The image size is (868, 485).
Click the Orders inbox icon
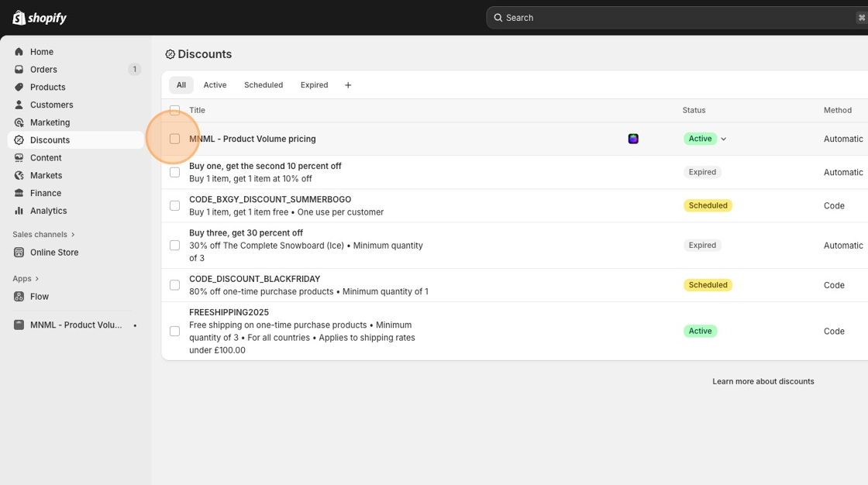(x=19, y=70)
